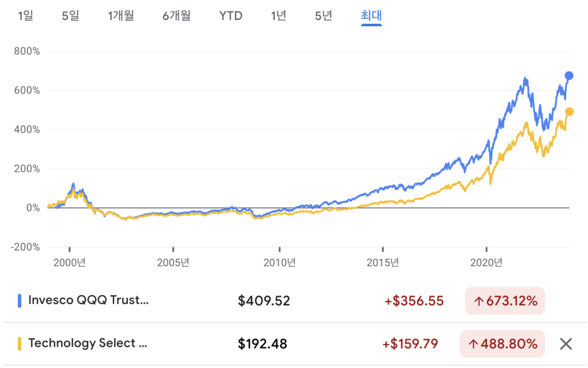Select the 1일 time range tab
588x368 pixels.
[26, 16]
